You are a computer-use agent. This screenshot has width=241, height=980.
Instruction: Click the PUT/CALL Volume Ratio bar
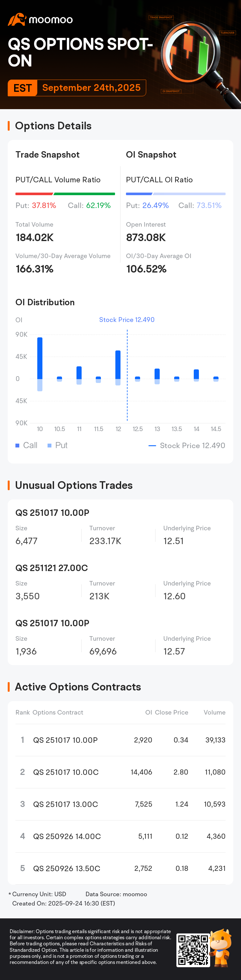pos(65,194)
